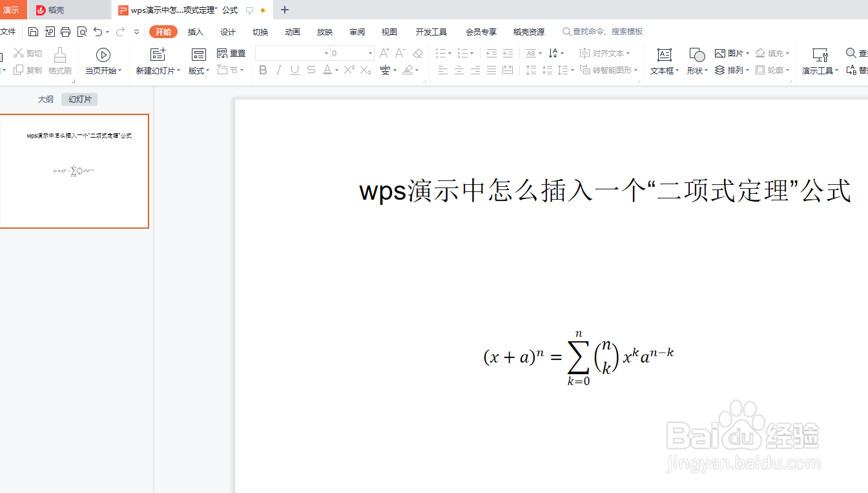This screenshot has height=493, width=868.
Task: Expand the Section (节) dropdown
Action: 242,70
